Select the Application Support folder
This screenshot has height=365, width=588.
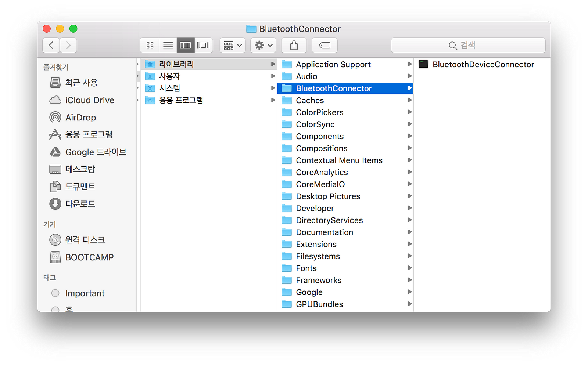tap(345, 64)
